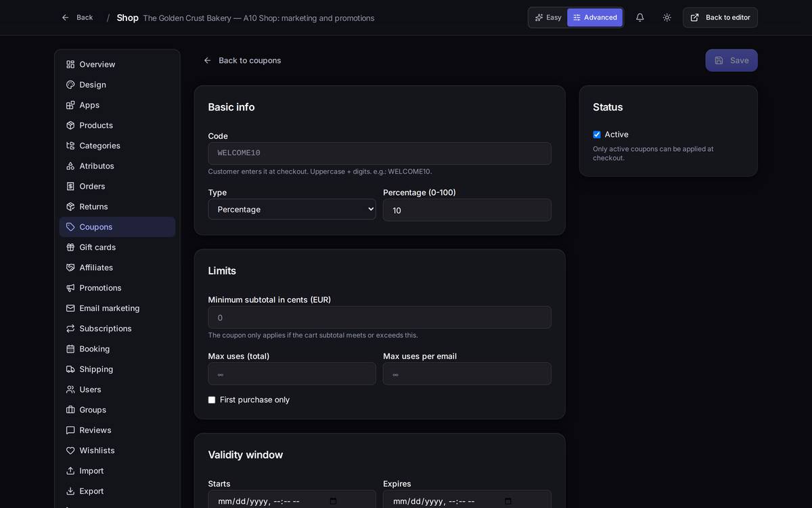Click the Categories tree icon
This screenshot has height=508, width=812.
click(x=70, y=146)
